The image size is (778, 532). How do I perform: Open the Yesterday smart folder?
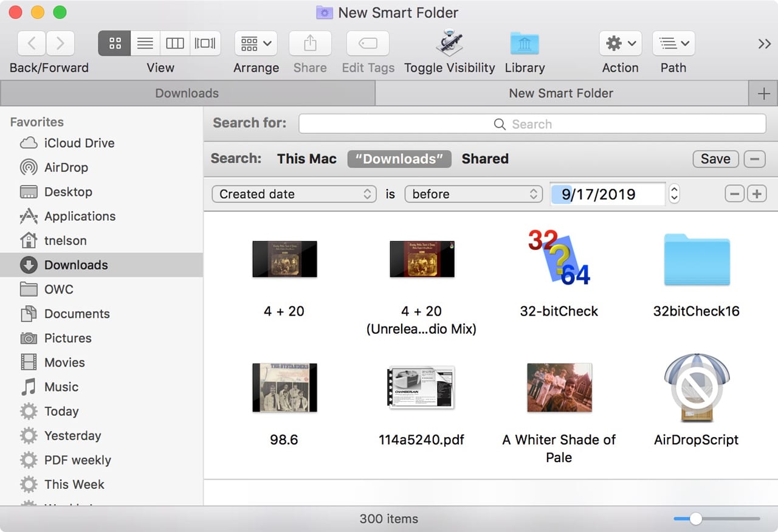pyautogui.click(x=102, y=435)
